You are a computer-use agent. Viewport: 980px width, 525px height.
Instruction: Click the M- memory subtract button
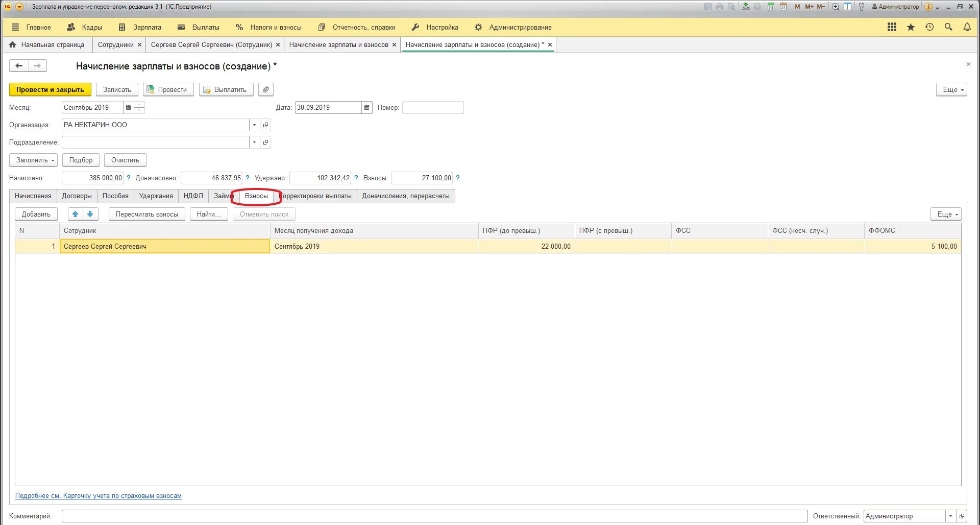pos(821,7)
